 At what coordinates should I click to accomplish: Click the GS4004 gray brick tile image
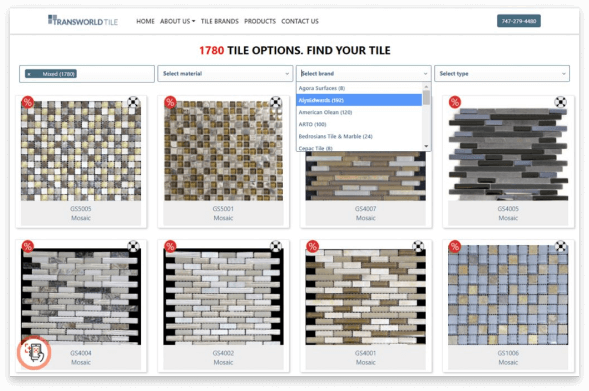[x=81, y=295]
